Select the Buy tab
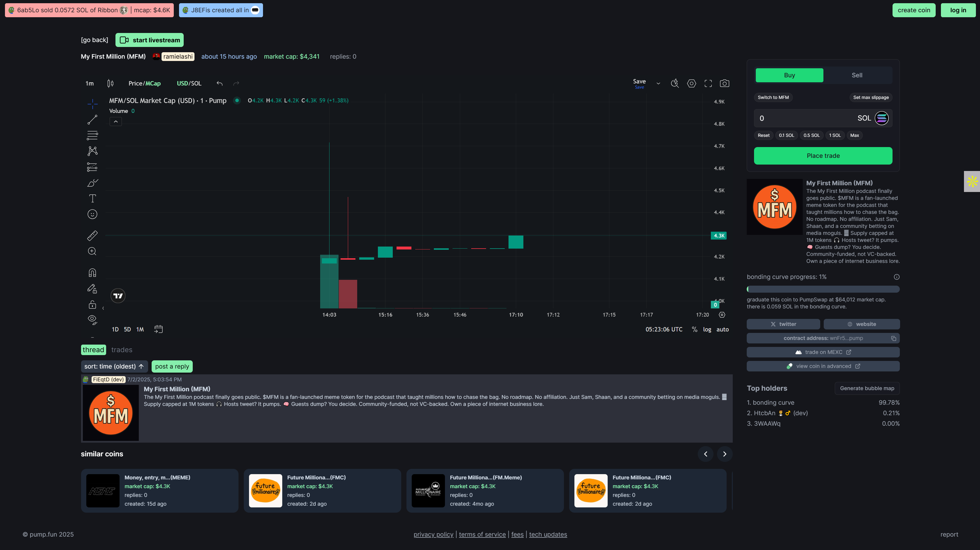 (789, 75)
